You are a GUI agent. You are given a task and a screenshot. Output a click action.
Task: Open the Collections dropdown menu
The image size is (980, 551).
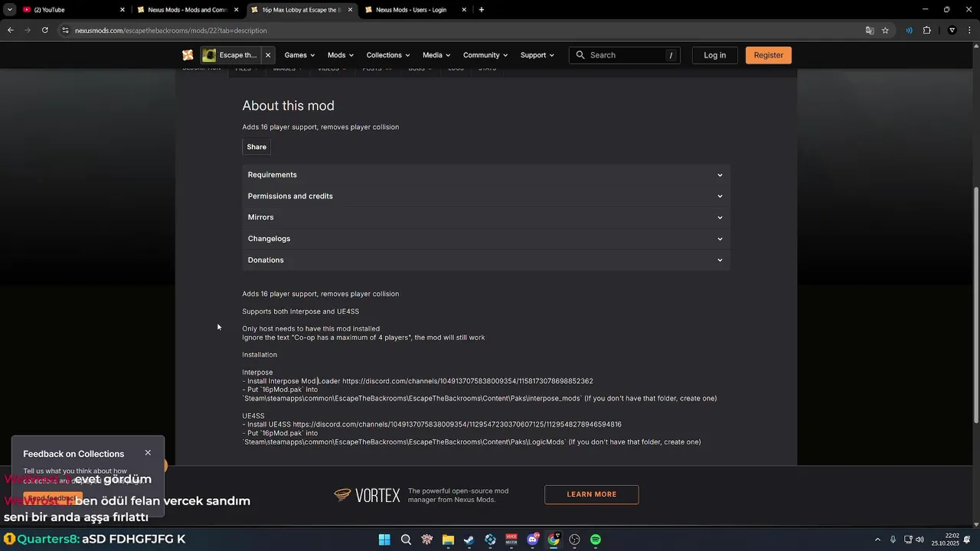pos(388,55)
